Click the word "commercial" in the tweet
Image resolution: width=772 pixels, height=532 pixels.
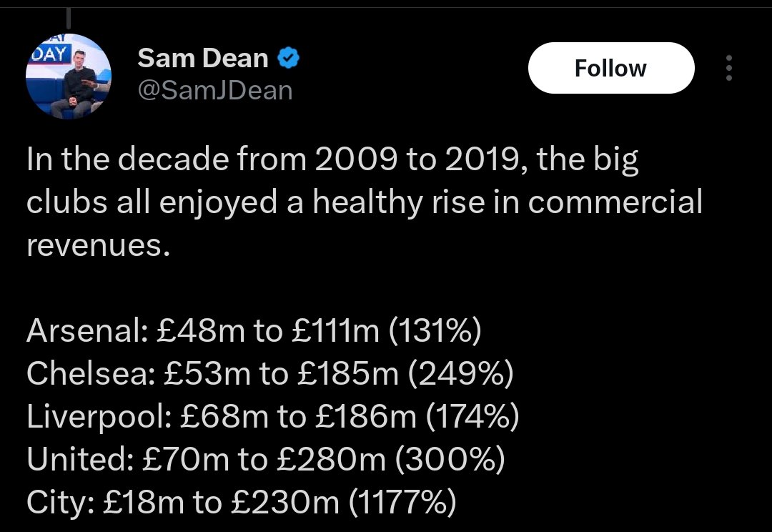615,202
